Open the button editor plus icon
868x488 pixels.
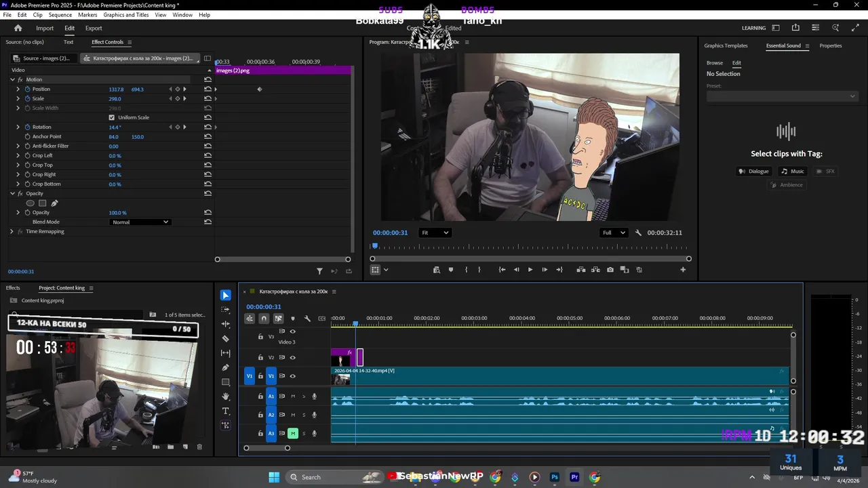[x=683, y=270]
